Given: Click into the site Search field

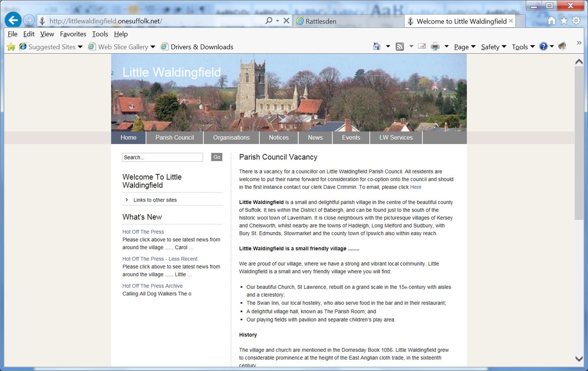Looking at the screenshot, I should point(163,157).
